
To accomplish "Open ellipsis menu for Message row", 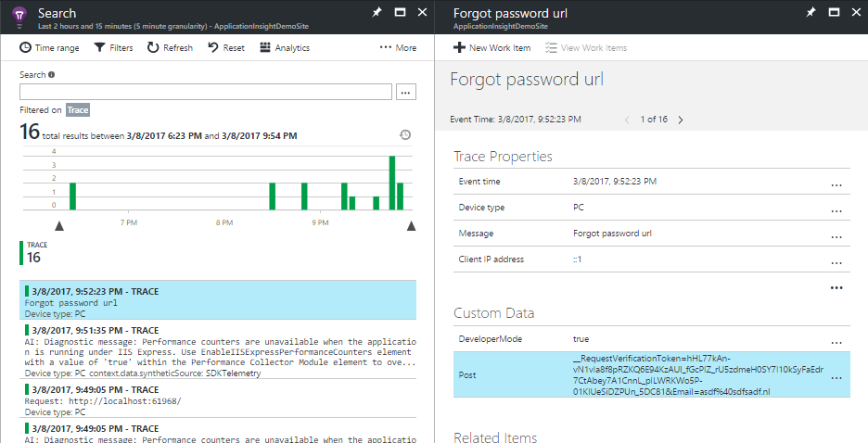I will [x=836, y=237].
